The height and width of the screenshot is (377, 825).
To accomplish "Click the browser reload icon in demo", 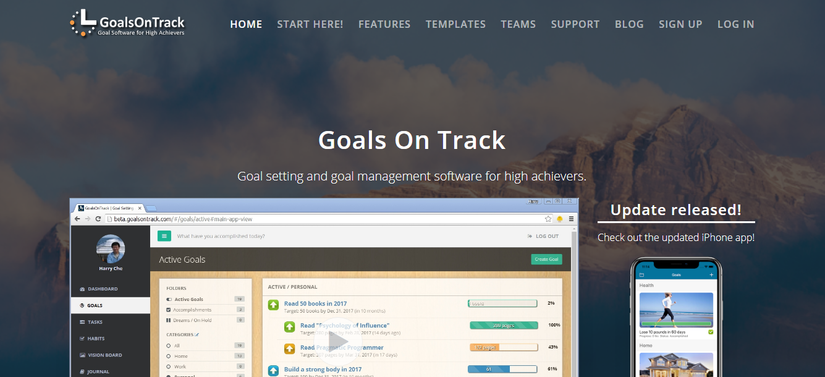I will [x=98, y=219].
